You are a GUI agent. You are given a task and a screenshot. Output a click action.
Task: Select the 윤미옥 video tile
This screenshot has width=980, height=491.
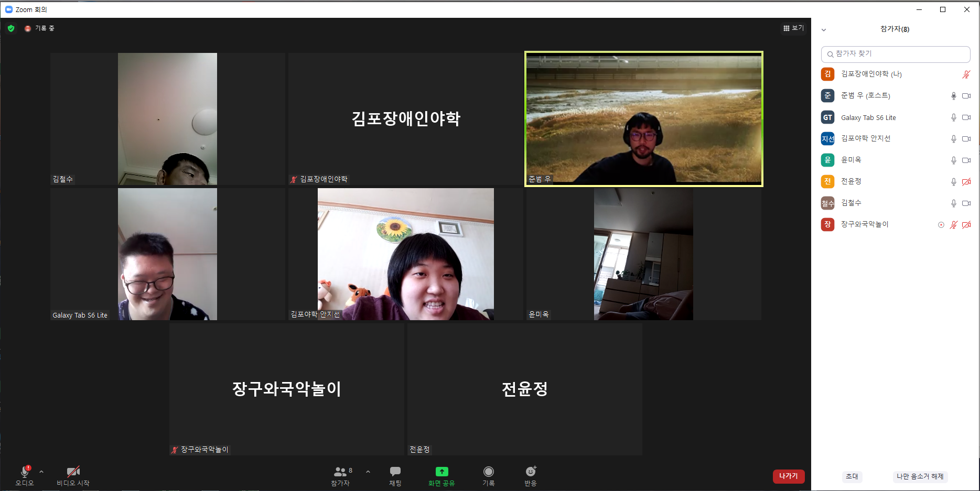(x=644, y=254)
